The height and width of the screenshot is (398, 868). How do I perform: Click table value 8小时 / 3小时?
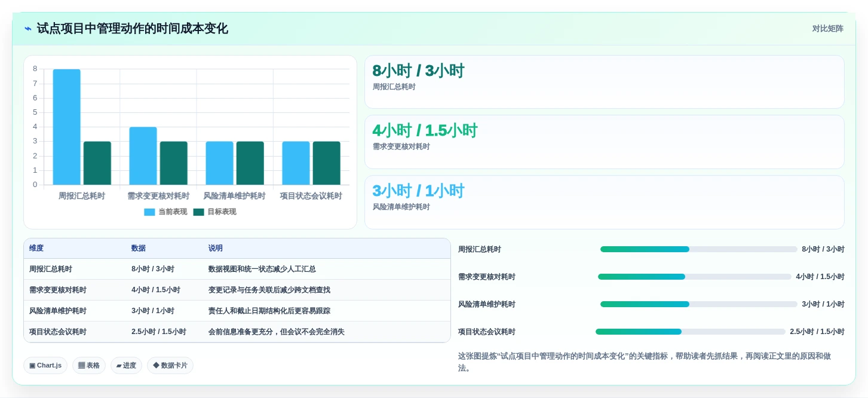tap(153, 269)
